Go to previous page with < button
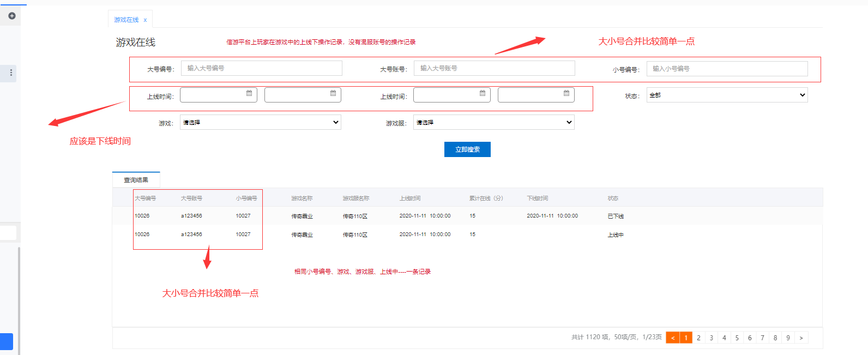This screenshot has height=355, width=868. click(673, 338)
